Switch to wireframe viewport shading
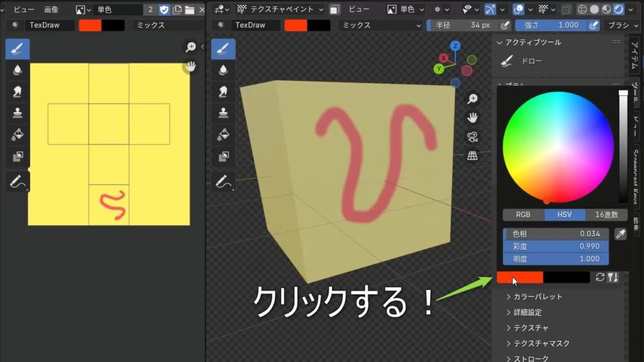Viewport: 644px width, 362px height. coord(582,9)
